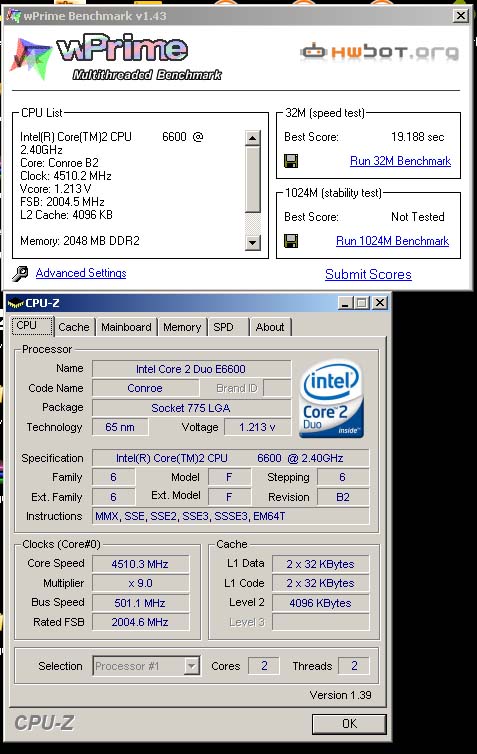Click OK button in CPU-Z
The height and width of the screenshot is (754, 477).
pos(349,724)
